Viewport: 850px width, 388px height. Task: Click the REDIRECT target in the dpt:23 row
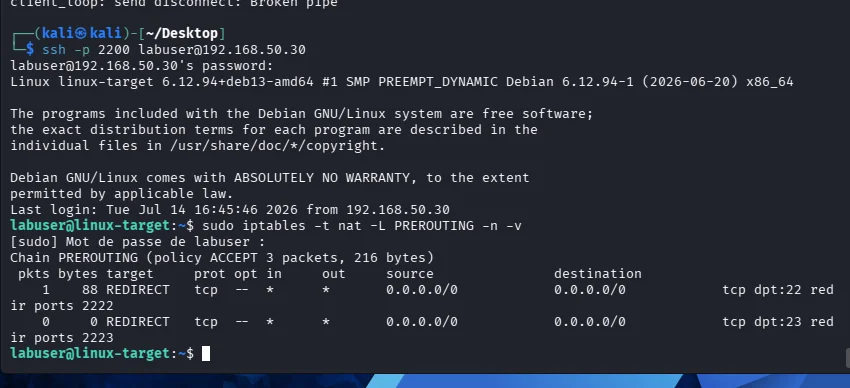pyautogui.click(x=138, y=322)
